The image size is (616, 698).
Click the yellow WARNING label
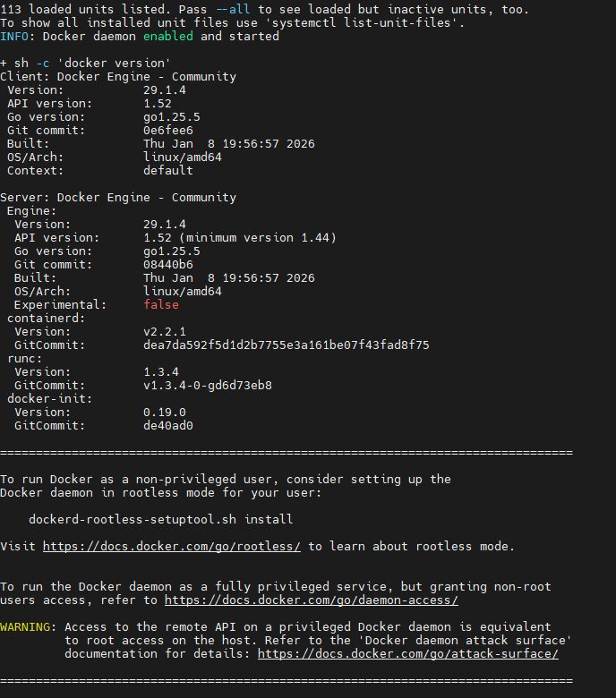pos(28,626)
